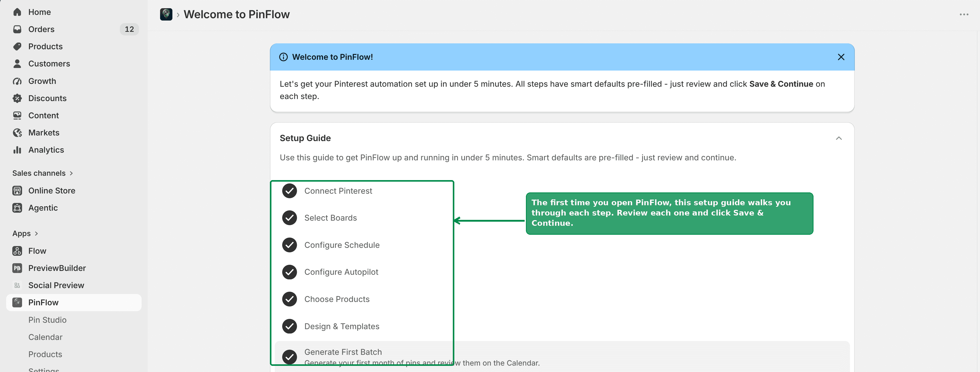Image resolution: width=980 pixels, height=372 pixels.
Task: Open the Connect Pinterest step
Action: [338, 191]
